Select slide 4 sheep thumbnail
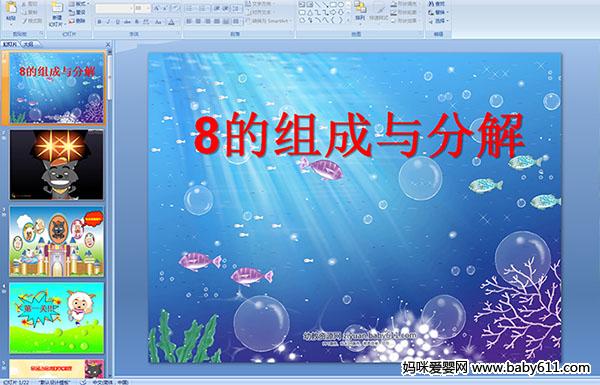Viewport: 600px width, 385px height. [x=57, y=318]
